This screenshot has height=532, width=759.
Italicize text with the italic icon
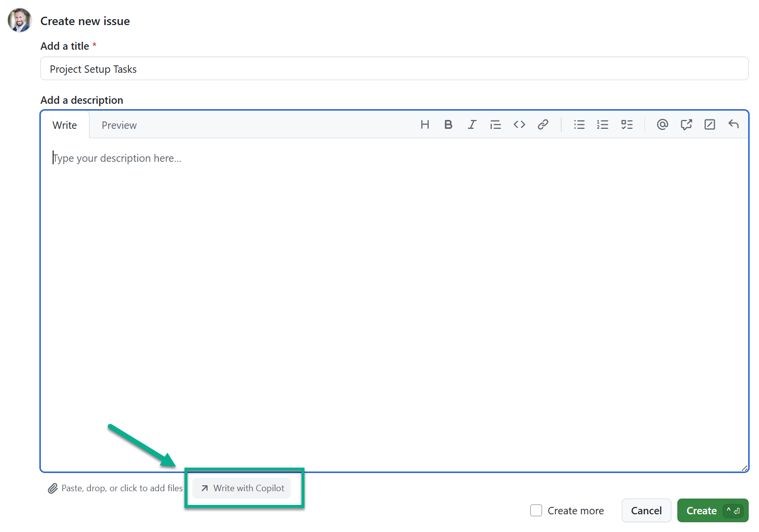[x=472, y=124]
